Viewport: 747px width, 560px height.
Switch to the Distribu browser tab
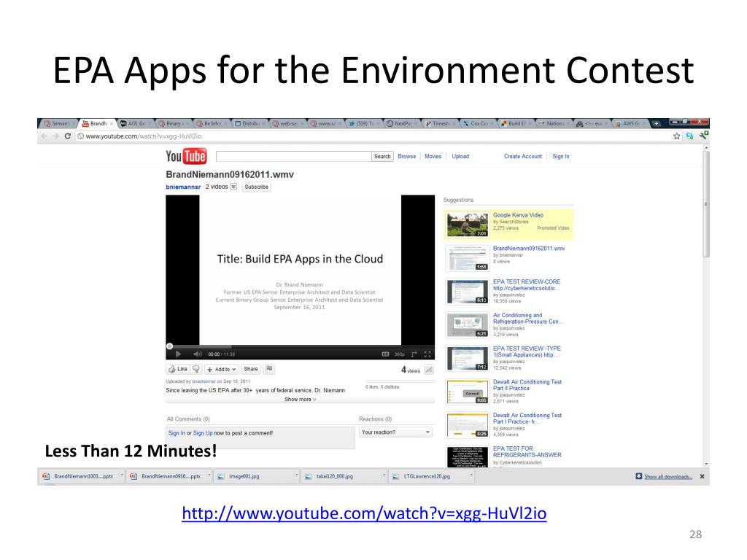[249, 123]
